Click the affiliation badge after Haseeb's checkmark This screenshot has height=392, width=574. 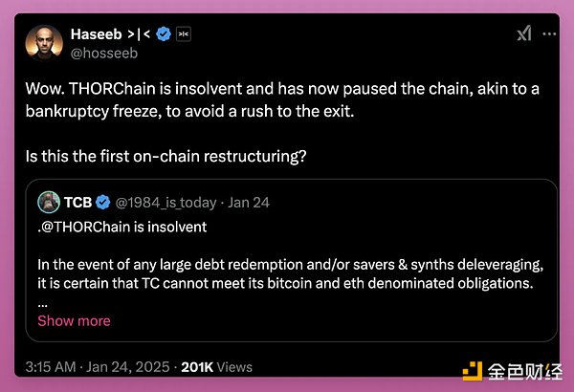185,34
